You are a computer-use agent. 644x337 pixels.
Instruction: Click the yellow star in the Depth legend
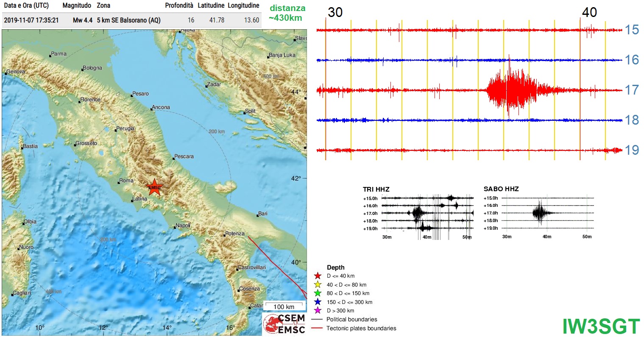click(318, 285)
